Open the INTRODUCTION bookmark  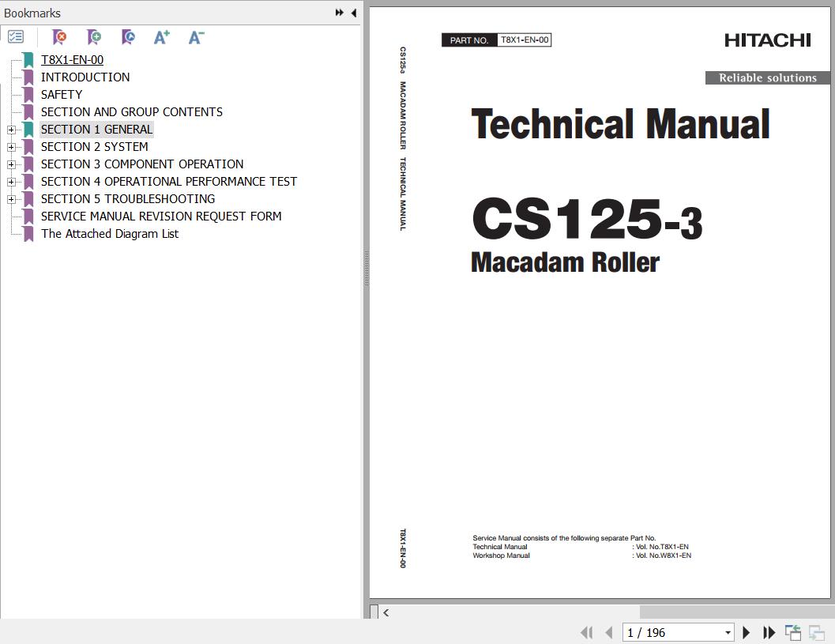(85, 77)
